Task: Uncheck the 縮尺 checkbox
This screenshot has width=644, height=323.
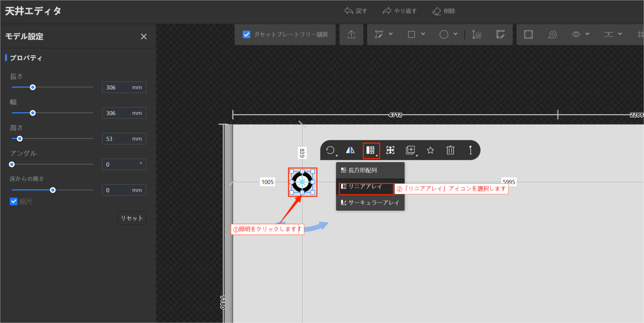Action: pyautogui.click(x=14, y=202)
